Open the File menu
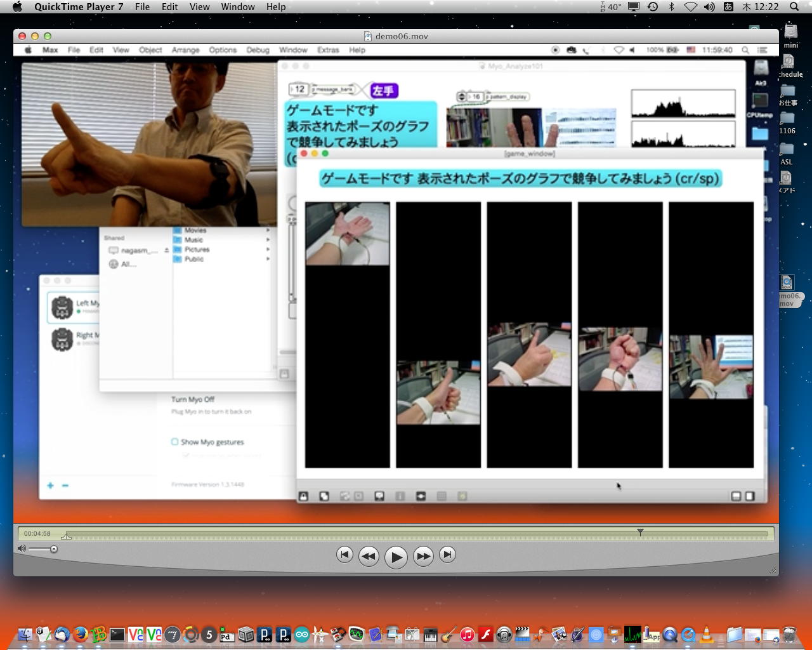The height and width of the screenshot is (650, 812). (142, 7)
